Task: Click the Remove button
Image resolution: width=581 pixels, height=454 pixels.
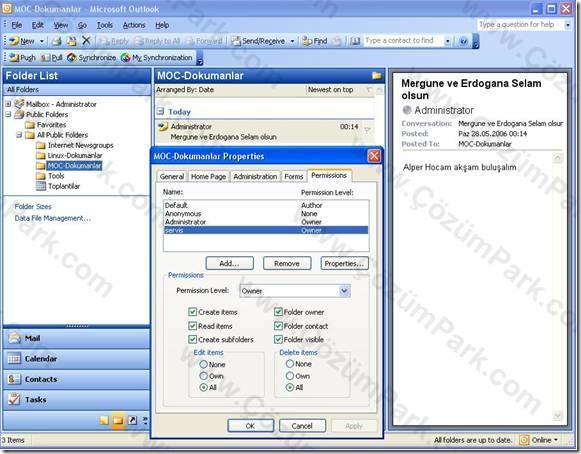Action: coord(287,264)
